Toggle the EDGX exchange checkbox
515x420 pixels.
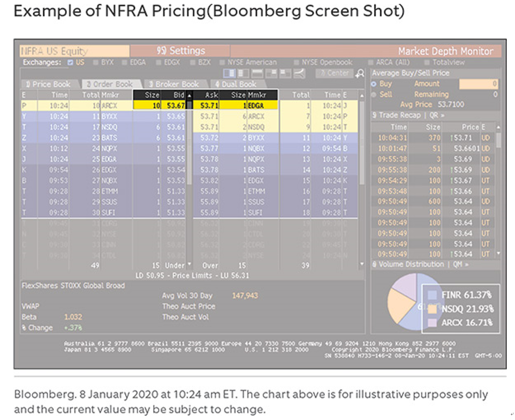pyautogui.click(x=159, y=62)
